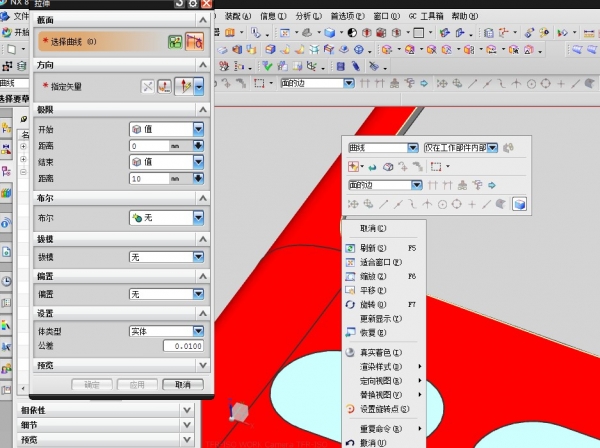Choose 撤消 in the context menu
The width and height of the screenshot is (600, 448).
(383, 443)
